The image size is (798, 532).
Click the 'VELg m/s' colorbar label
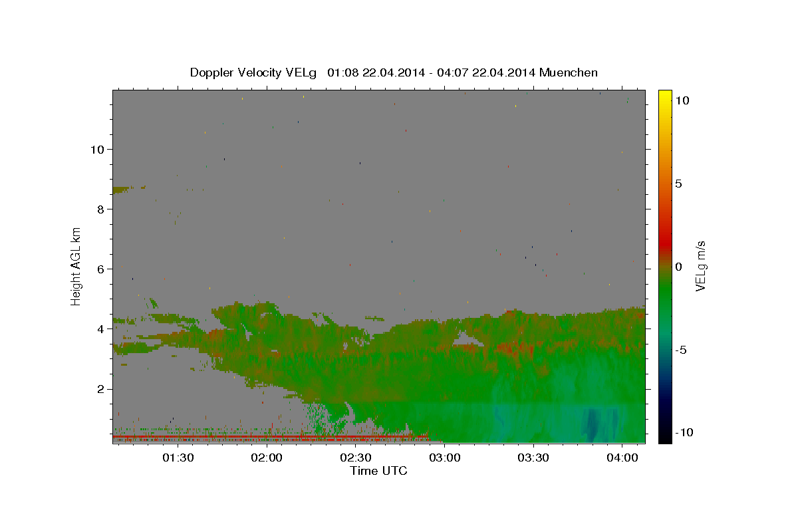coord(700,267)
